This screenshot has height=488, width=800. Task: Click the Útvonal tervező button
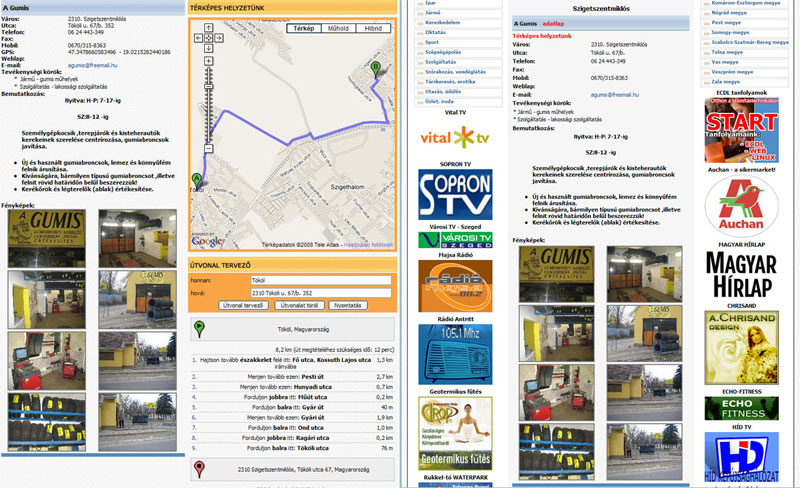click(x=243, y=305)
